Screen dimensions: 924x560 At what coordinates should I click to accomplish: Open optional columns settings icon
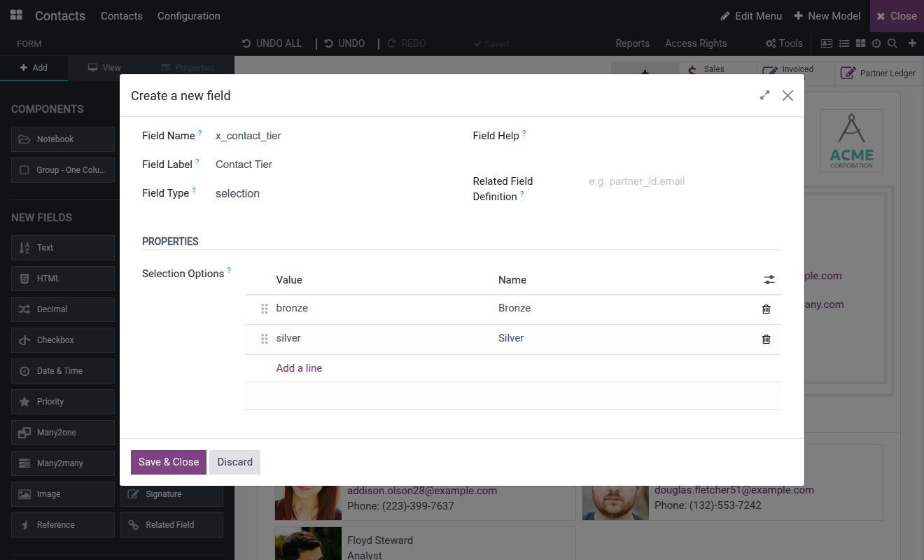(769, 280)
